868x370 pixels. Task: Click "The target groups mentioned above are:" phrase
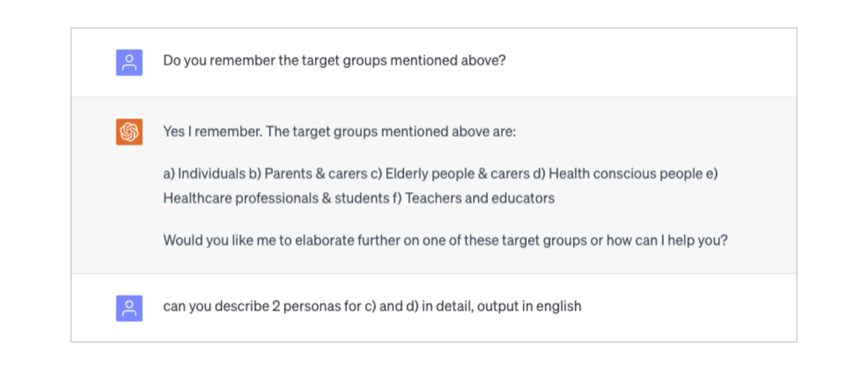(x=390, y=132)
